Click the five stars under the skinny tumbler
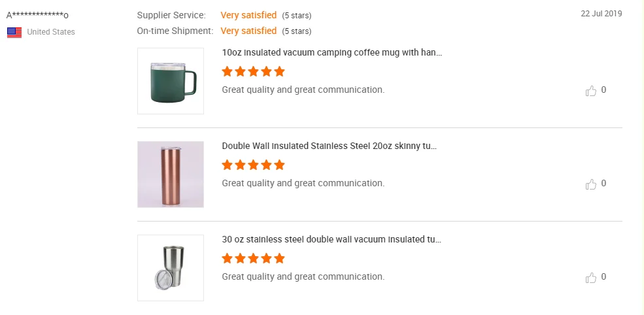644x315 pixels. click(254, 165)
